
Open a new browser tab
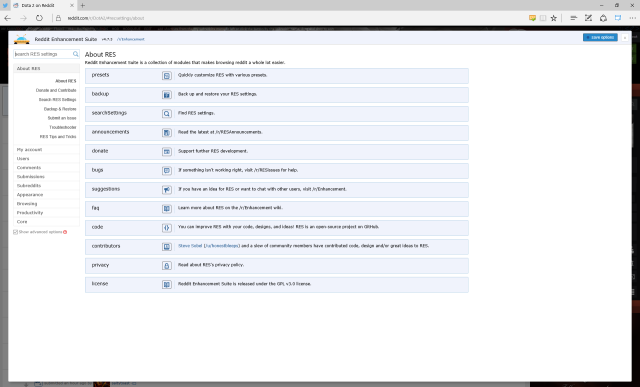82,5
